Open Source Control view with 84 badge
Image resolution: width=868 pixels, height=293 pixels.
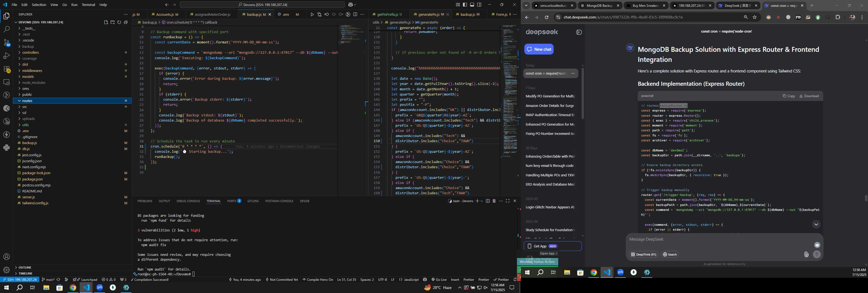pos(7,43)
